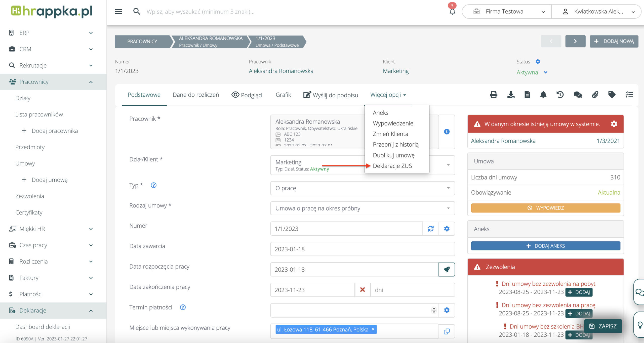Clear end date with red X
The height and width of the screenshot is (343, 644).
click(x=362, y=290)
